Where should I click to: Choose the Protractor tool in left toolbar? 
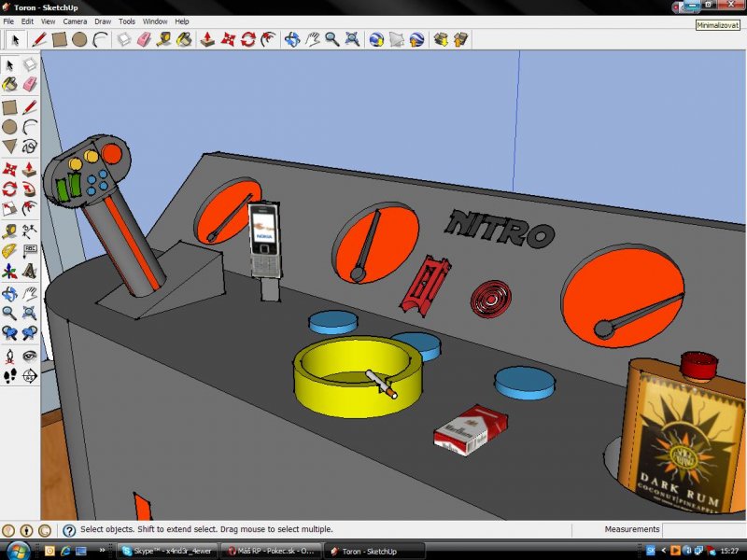(x=9, y=251)
